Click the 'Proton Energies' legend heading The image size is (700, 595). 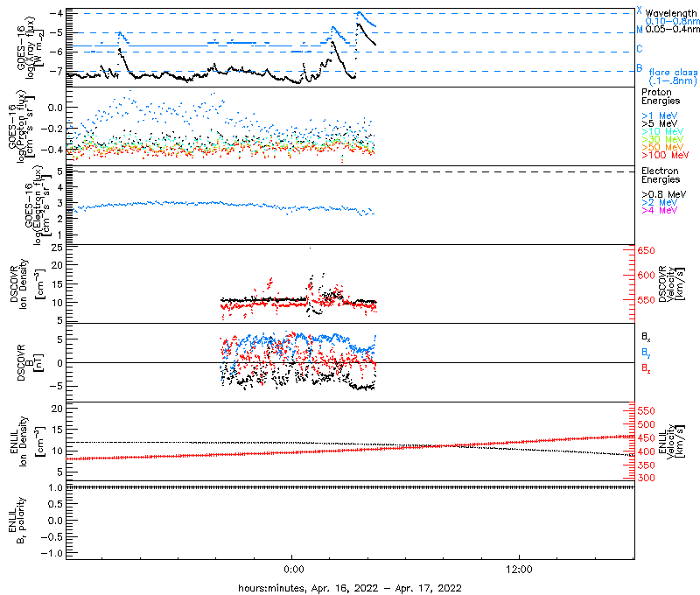[661, 96]
